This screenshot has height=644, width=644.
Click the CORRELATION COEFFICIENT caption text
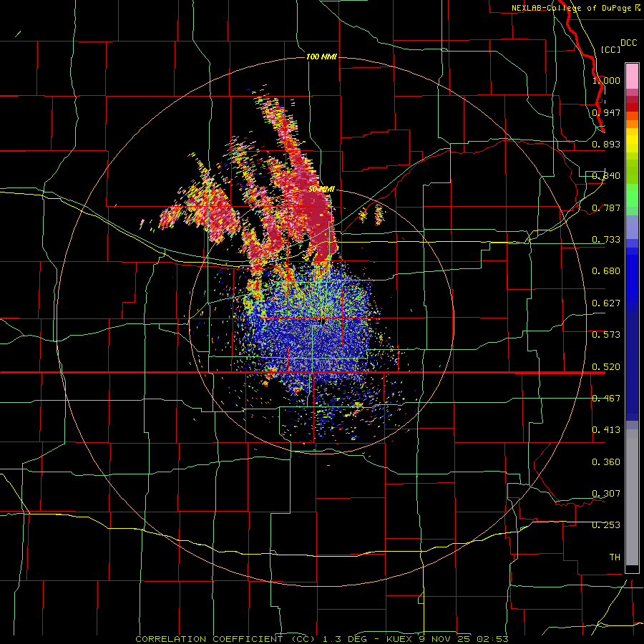pos(209,639)
